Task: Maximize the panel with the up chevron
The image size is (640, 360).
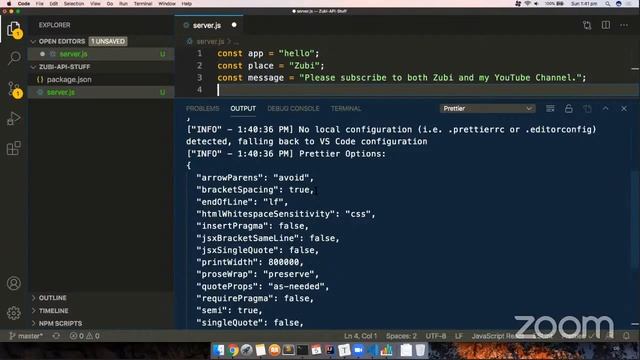Action: coord(606,109)
